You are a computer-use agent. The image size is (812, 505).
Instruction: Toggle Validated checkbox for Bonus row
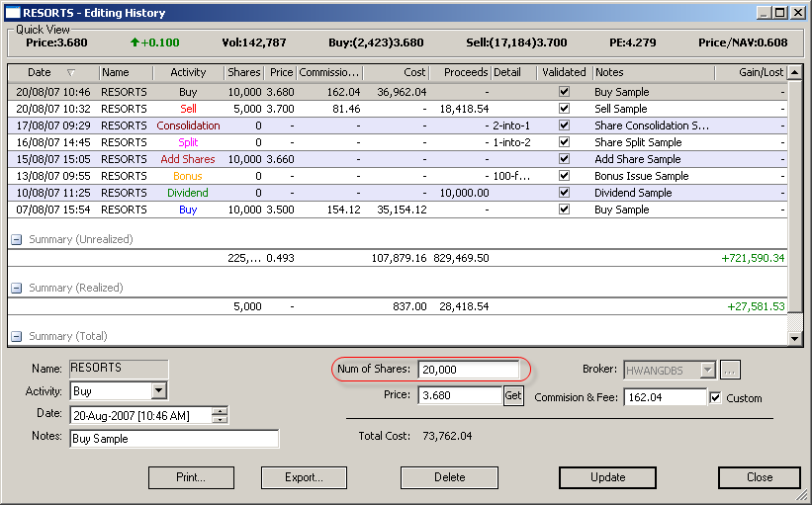[x=565, y=176]
